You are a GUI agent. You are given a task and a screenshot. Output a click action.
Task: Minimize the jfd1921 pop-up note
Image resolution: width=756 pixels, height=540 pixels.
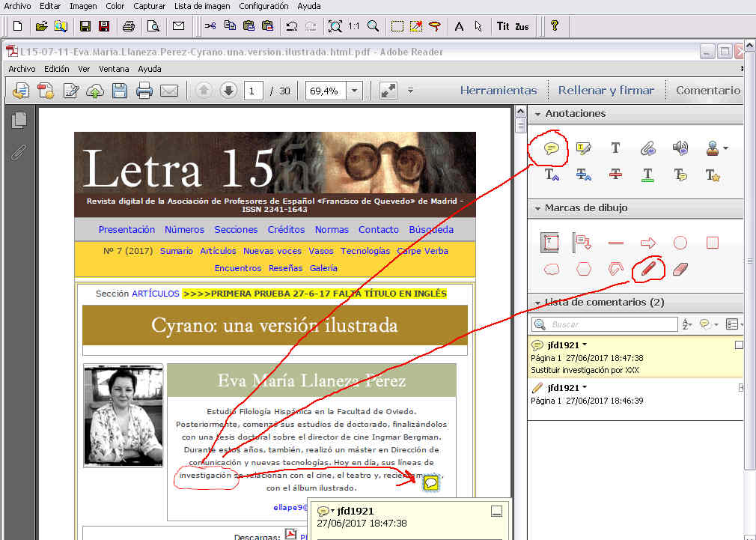tap(496, 512)
